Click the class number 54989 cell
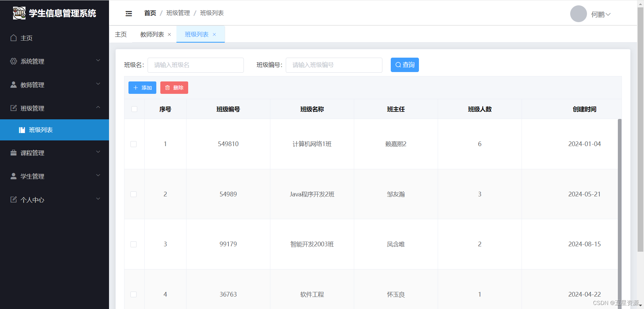 pyautogui.click(x=228, y=194)
